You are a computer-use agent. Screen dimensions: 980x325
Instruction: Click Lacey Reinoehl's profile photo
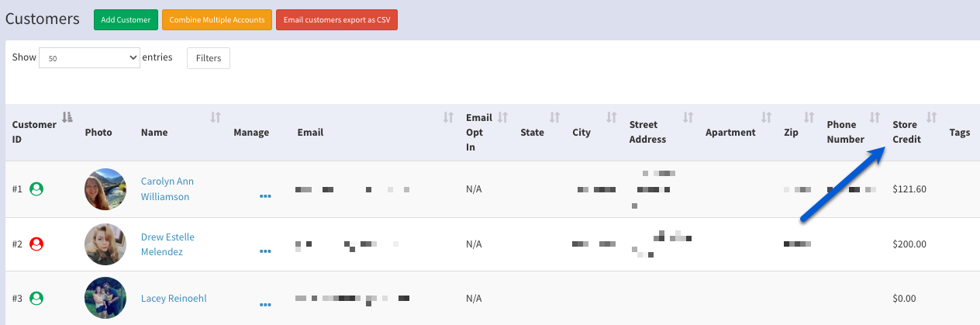click(x=105, y=298)
